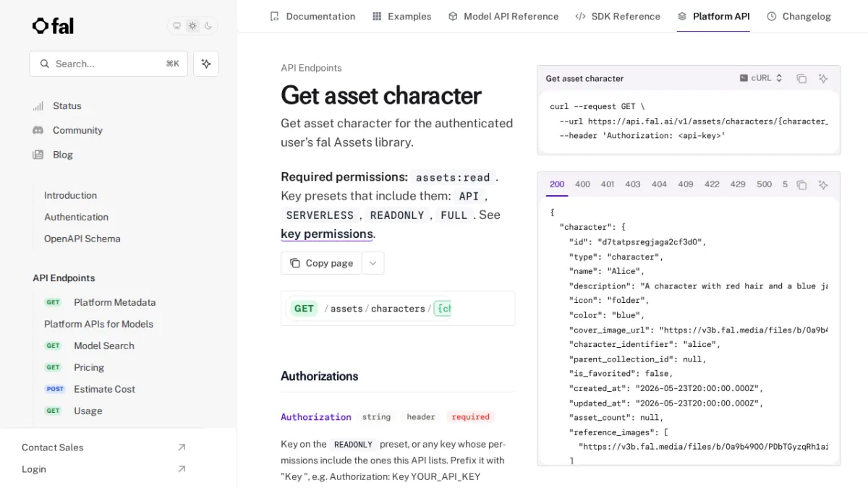Open the Changelog tab
The height and width of the screenshot is (488, 868).
tap(799, 16)
